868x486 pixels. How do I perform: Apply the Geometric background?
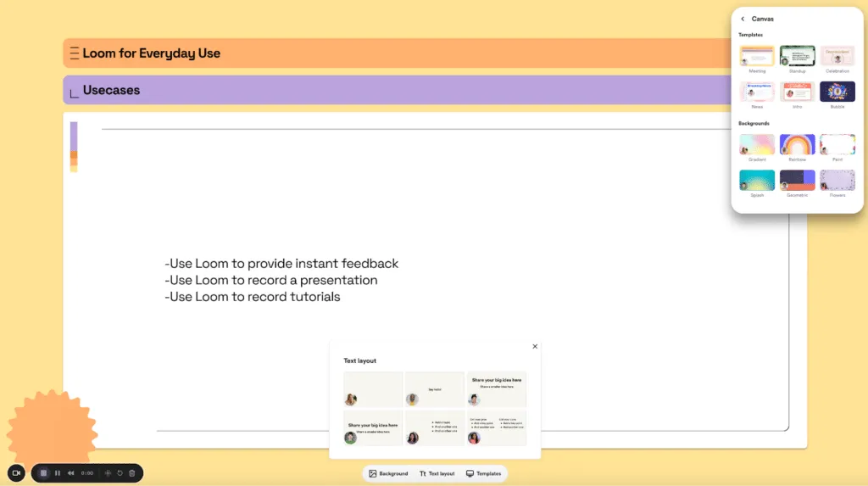pyautogui.click(x=797, y=180)
